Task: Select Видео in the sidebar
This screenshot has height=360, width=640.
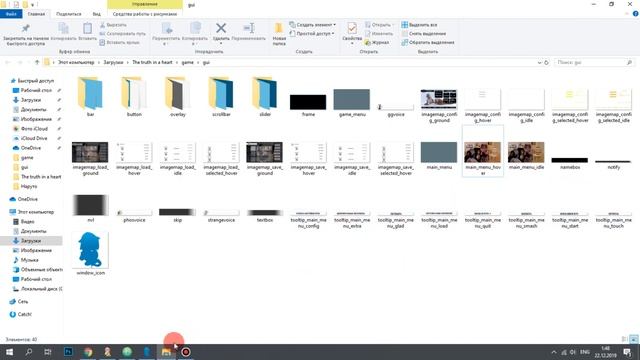Action: (x=27, y=222)
